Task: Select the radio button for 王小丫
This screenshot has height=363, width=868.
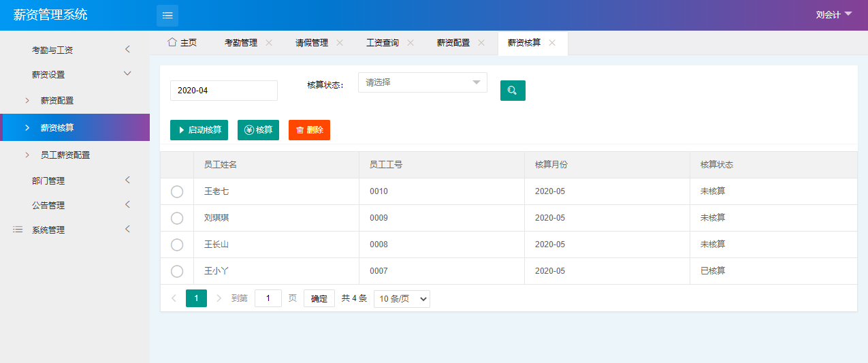Action: click(x=177, y=271)
